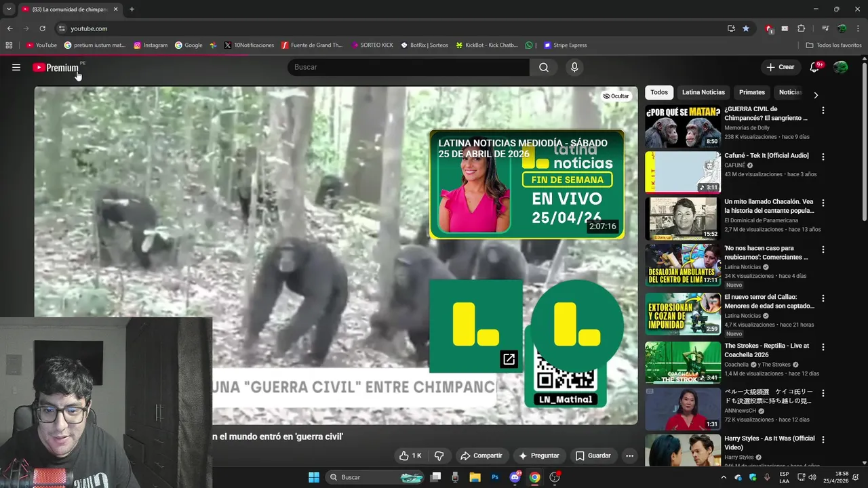
Task: Go back with browser back arrow
Action: pos(9,28)
